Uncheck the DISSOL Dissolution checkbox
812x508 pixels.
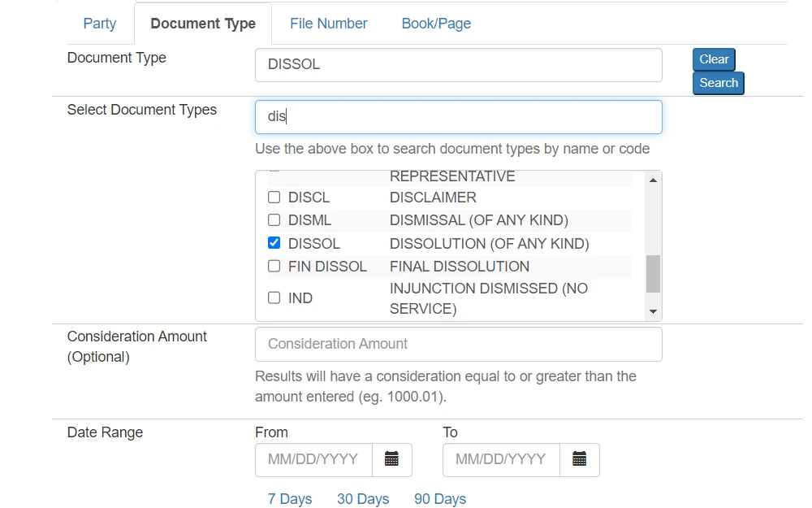point(274,243)
